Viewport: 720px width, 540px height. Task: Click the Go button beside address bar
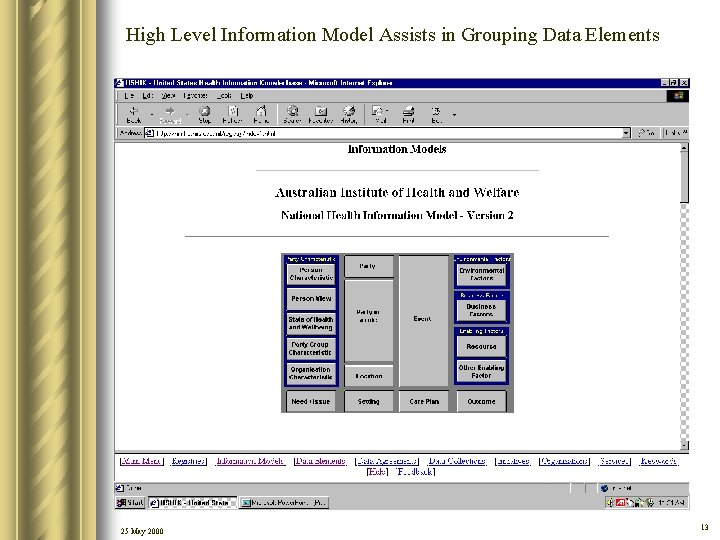[x=646, y=133]
